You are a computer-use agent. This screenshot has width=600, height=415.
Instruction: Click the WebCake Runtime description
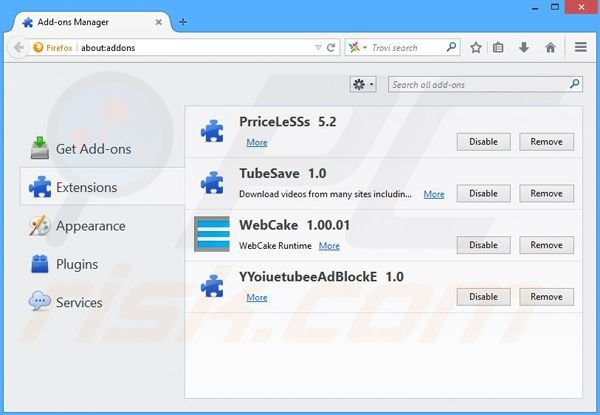pos(275,246)
